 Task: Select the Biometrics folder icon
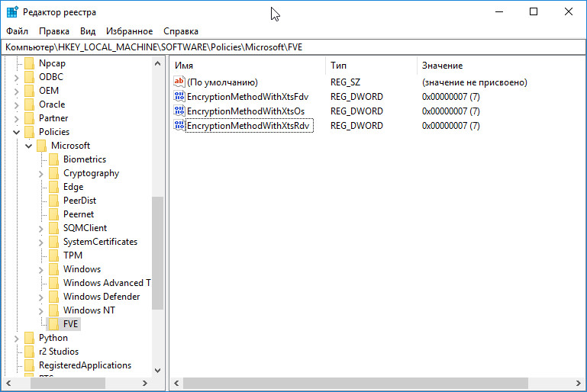[53, 159]
